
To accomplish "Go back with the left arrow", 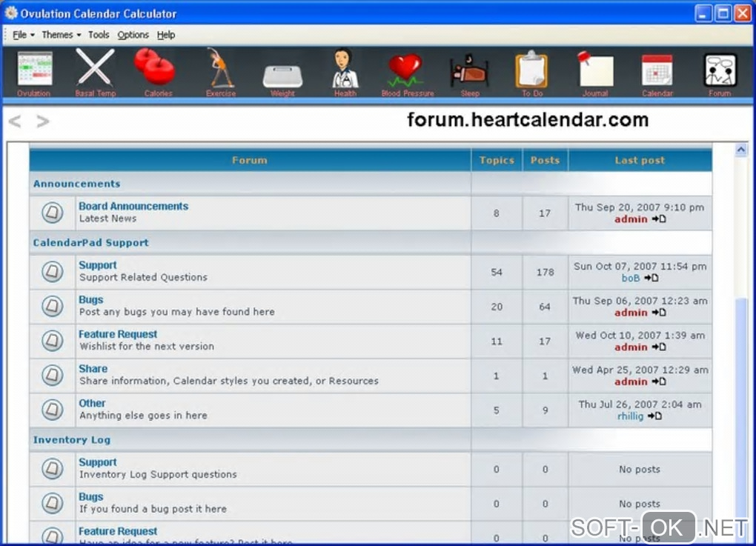I will 15,121.
